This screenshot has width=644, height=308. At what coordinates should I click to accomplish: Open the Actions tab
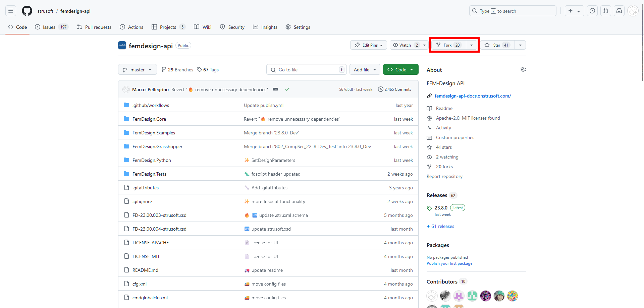coord(131,27)
